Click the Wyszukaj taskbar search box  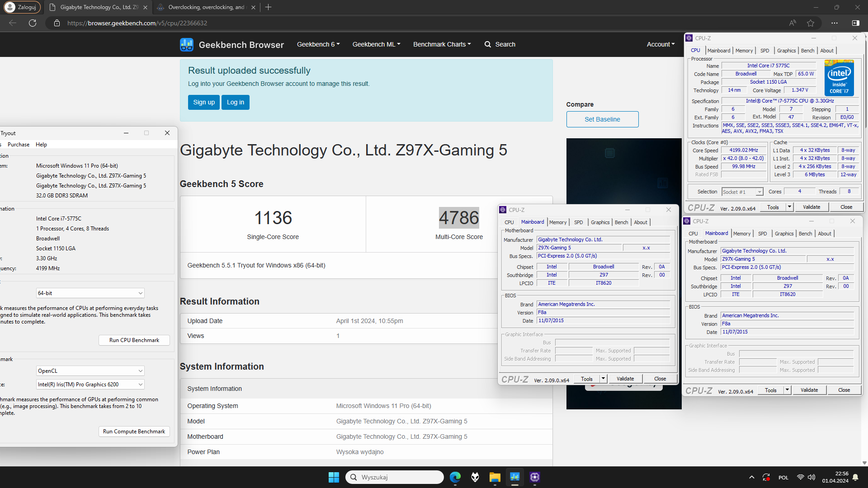pos(395,477)
